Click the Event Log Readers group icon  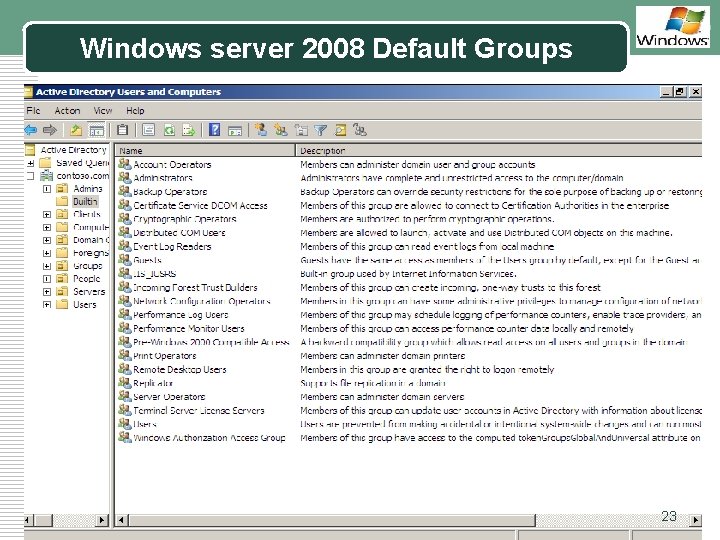[x=124, y=246]
